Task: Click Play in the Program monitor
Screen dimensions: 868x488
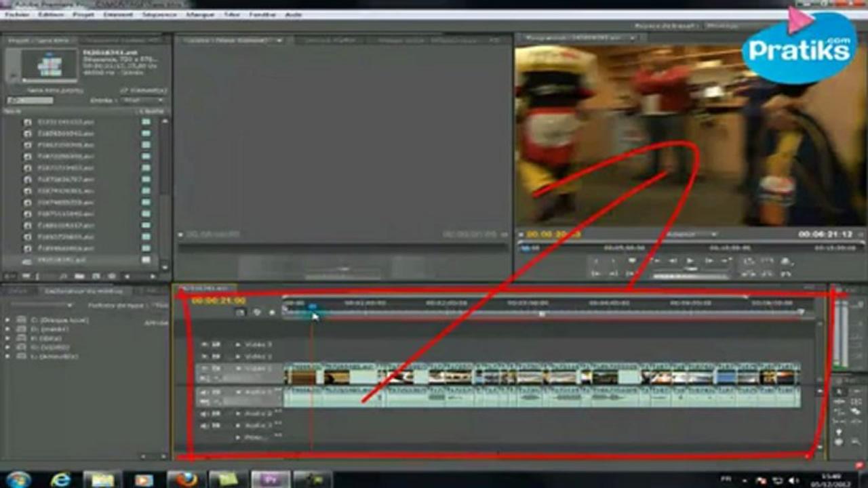Action: point(690,260)
